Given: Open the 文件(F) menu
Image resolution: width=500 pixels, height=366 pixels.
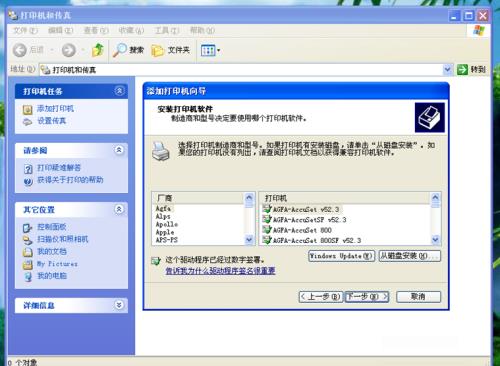Looking at the screenshot, I should 25,31.
